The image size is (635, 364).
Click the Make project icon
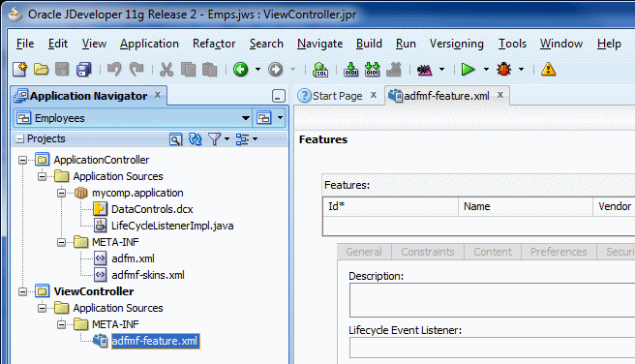click(350, 70)
